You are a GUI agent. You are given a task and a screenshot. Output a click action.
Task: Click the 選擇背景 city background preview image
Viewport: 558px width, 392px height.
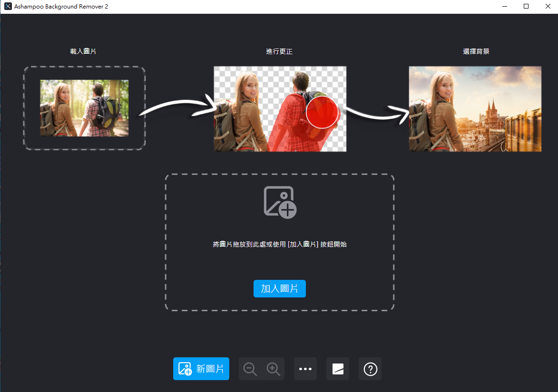pos(475,109)
